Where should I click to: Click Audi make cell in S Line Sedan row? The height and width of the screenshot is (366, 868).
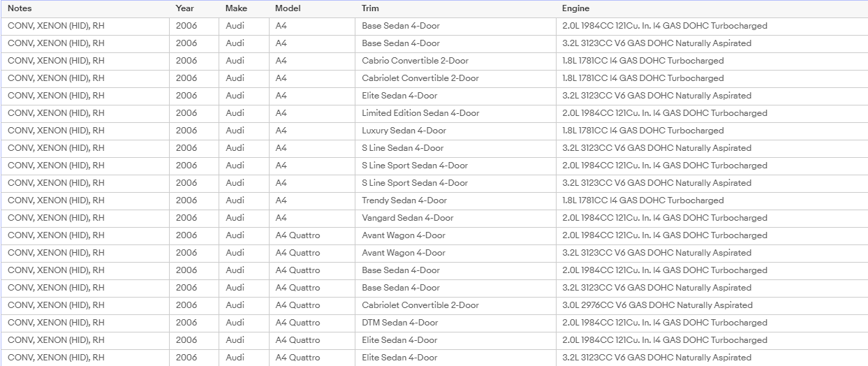pos(243,148)
